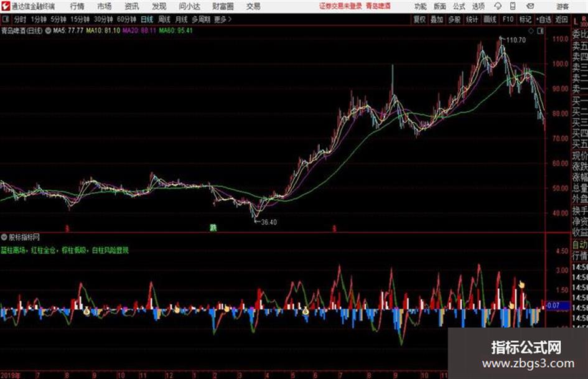Click the 青岛啤酒 name in title bar

pos(378,6)
